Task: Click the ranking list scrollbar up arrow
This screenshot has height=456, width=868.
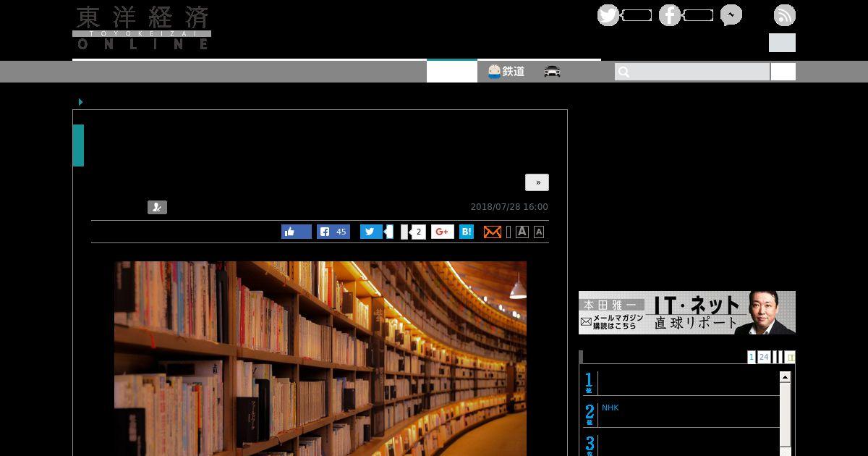Action: [785, 377]
